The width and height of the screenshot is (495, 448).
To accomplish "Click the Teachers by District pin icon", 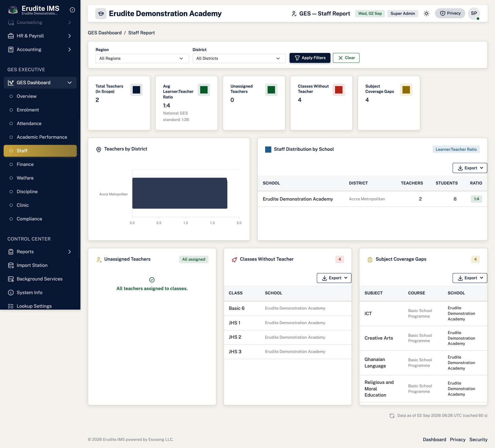I will click(x=99, y=150).
